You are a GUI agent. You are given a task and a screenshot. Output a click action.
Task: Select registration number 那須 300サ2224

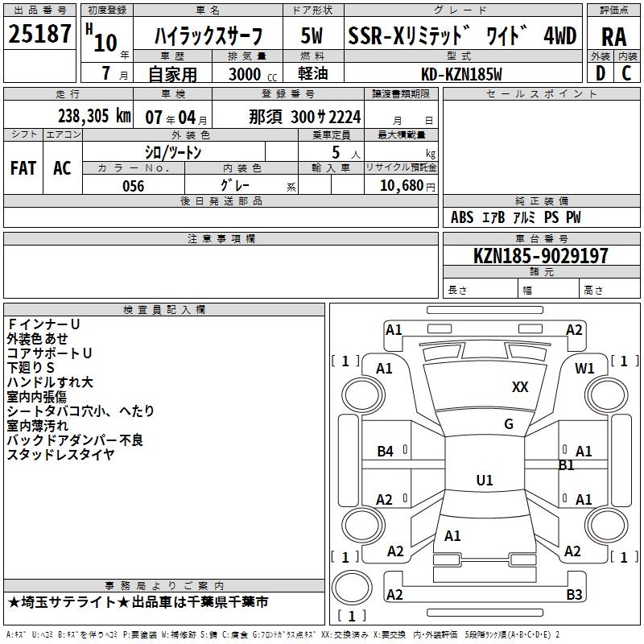305,117
